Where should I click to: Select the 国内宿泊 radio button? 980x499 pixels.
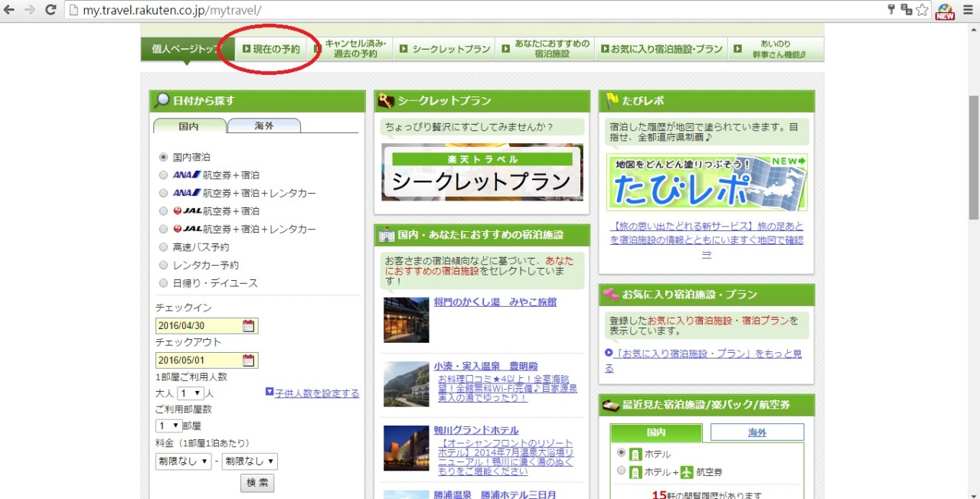[x=163, y=157]
